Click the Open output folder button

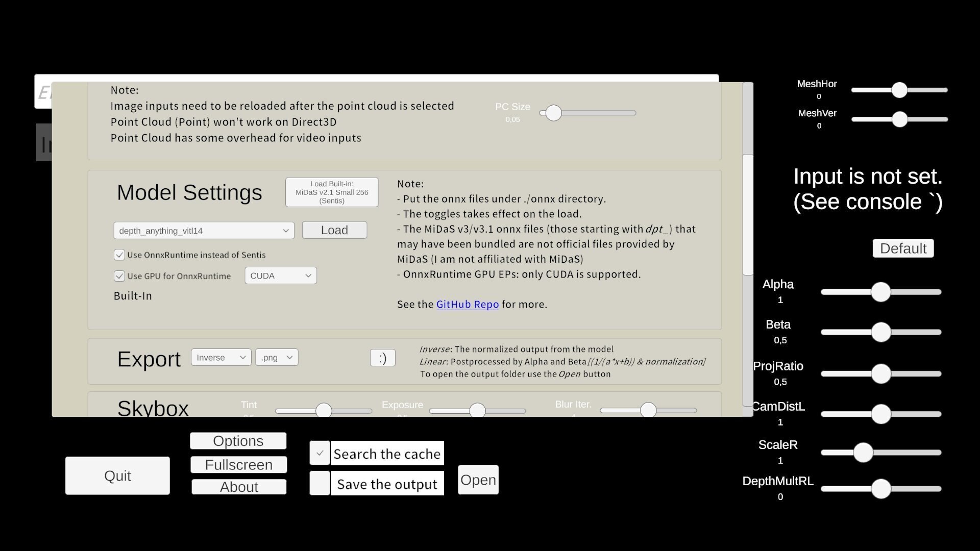478,480
